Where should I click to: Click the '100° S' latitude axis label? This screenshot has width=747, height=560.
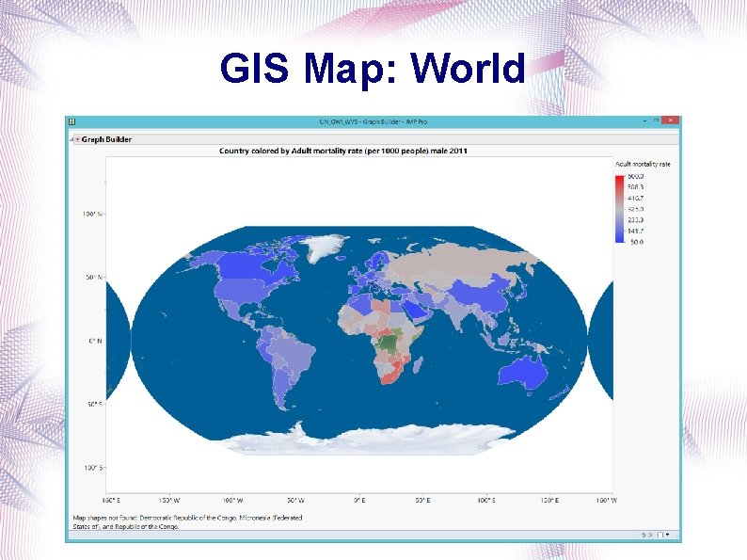coord(93,468)
